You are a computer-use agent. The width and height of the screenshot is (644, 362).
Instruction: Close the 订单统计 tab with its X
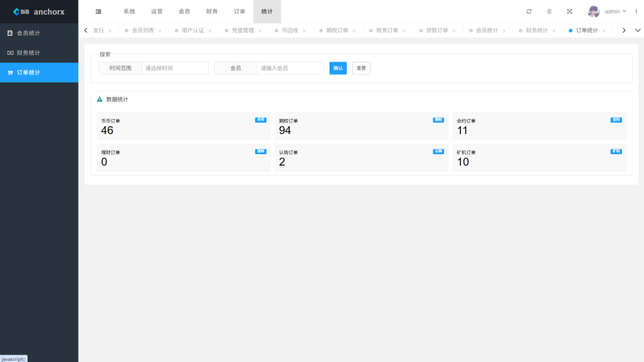pos(604,31)
